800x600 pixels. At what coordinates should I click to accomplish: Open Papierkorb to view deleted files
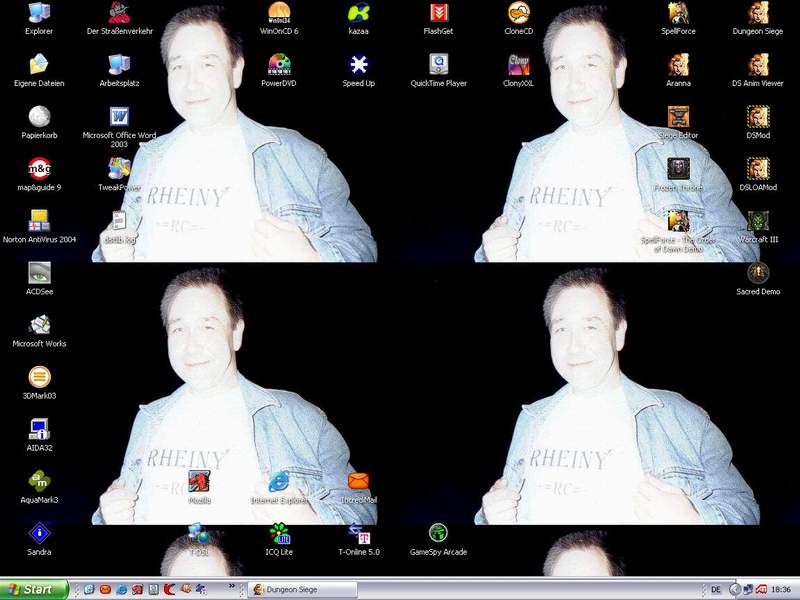40,118
